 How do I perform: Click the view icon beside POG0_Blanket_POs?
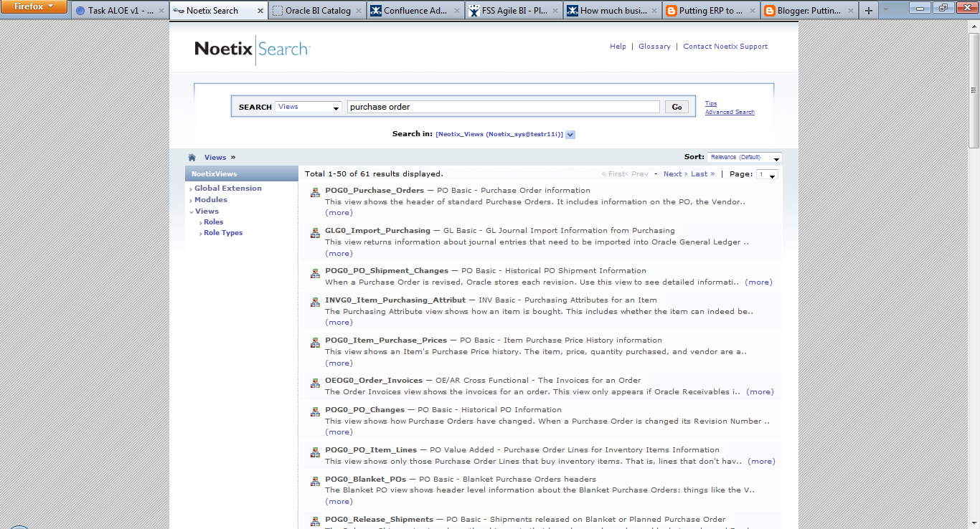pos(315,481)
